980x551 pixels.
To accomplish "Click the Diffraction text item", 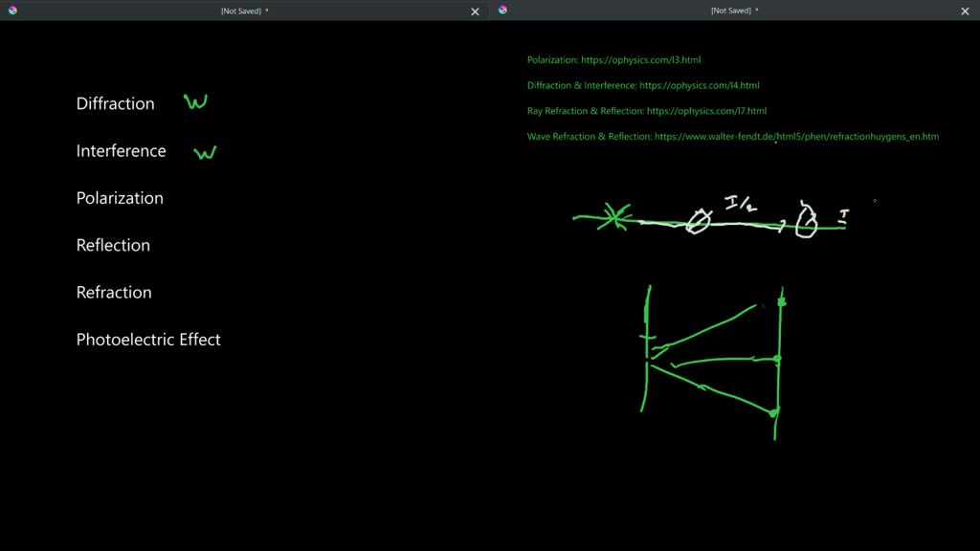I will click(115, 103).
